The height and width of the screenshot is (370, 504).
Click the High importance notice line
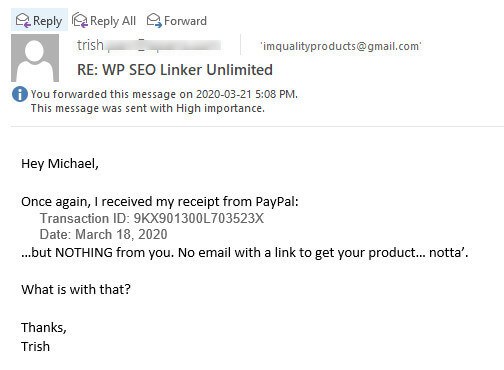point(148,108)
